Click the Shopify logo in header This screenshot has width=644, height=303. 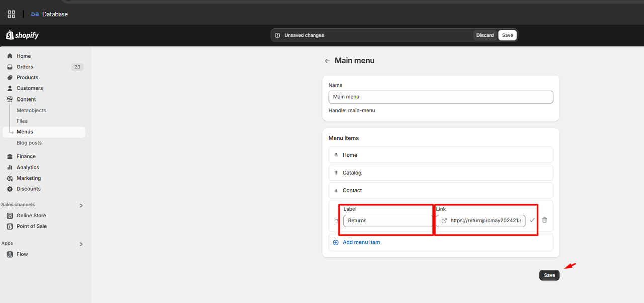click(22, 35)
